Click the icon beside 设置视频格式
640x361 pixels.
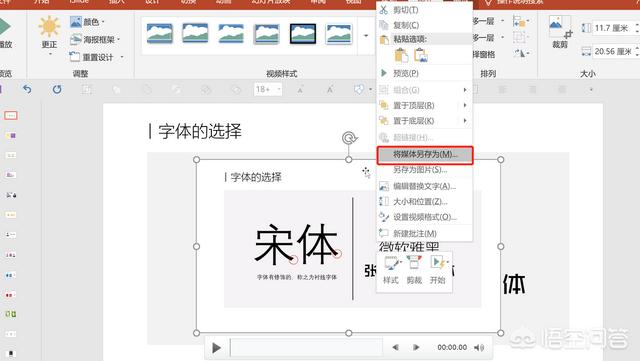pos(384,217)
